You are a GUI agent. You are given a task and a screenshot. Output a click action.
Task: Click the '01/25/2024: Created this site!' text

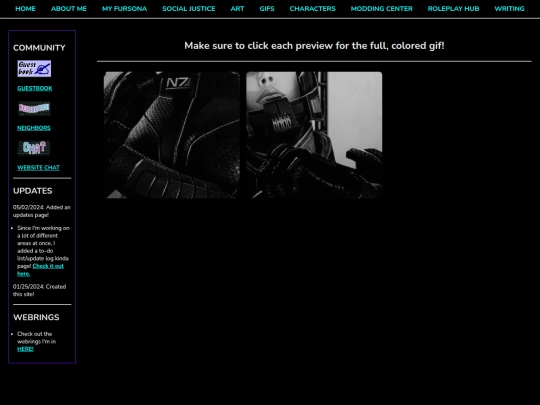point(39,290)
